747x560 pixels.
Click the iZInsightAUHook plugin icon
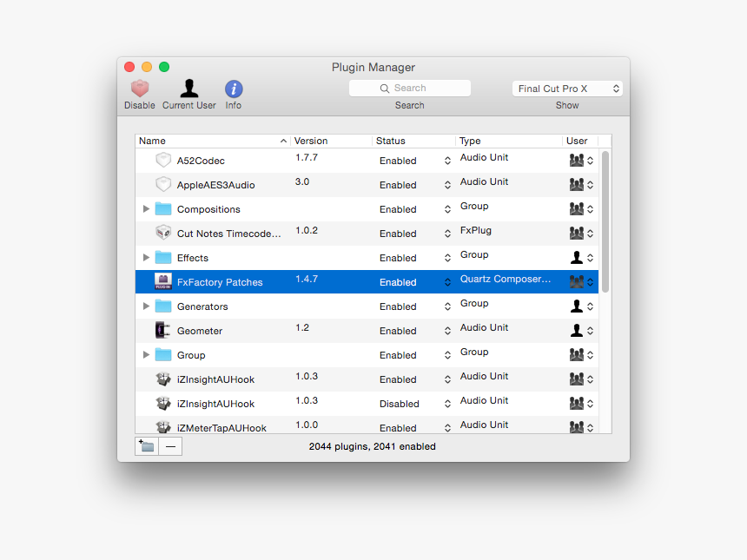pyautogui.click(x=163, y=379)
